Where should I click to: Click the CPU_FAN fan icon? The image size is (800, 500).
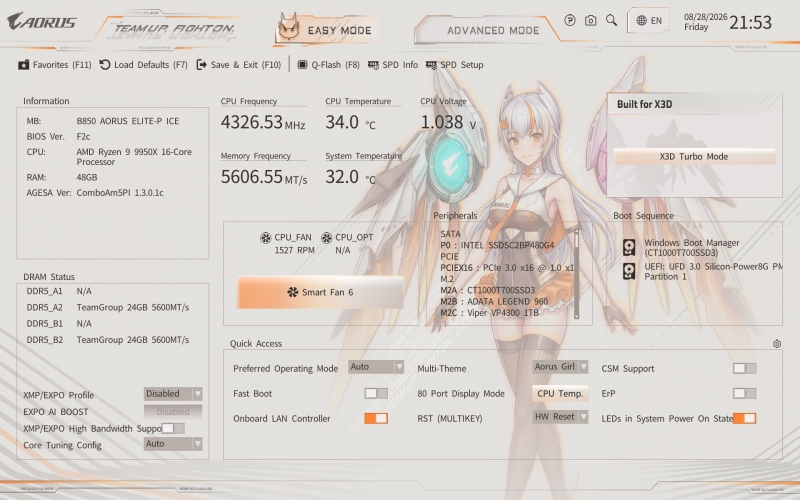265,238
